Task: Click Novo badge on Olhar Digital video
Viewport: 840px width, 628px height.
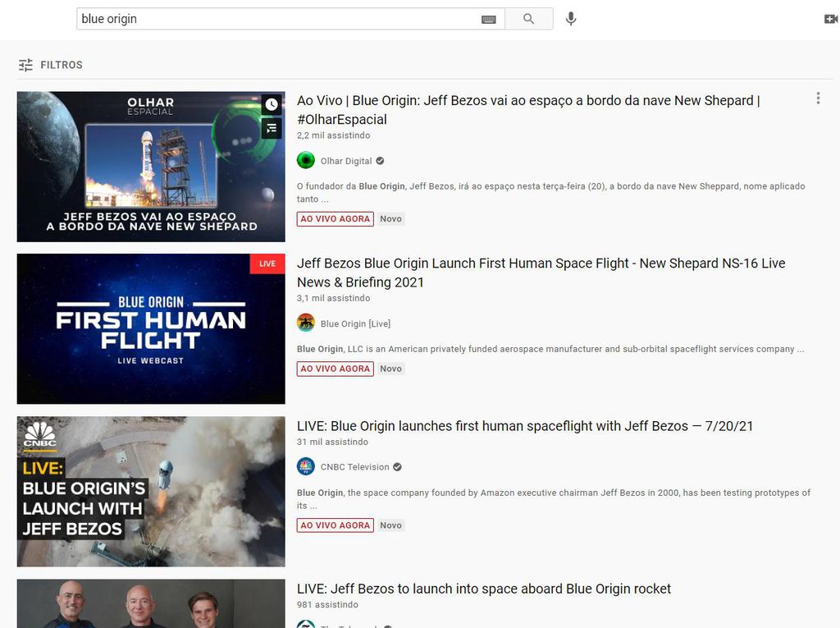Action: click(x=390, y=219)
